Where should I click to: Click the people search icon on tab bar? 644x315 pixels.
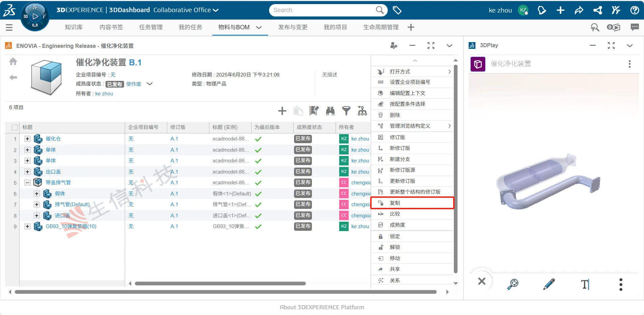pos(595,27)
